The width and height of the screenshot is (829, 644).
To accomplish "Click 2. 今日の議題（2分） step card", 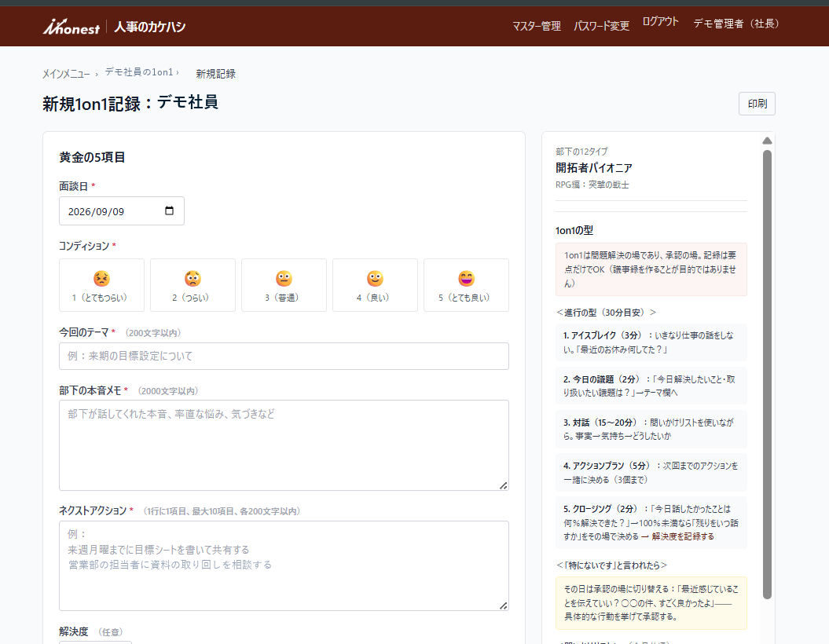I will point(651,386).
